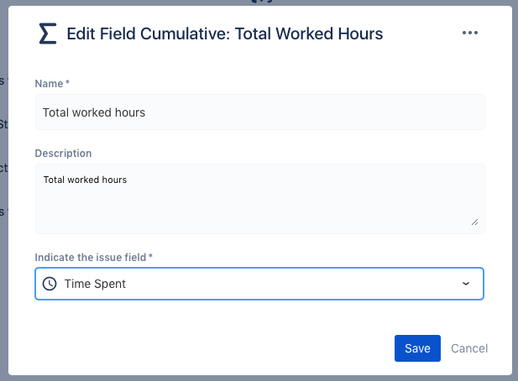Save the cumulative field changes
Viewport: 518px width, 381px height.
pos(417,348)
